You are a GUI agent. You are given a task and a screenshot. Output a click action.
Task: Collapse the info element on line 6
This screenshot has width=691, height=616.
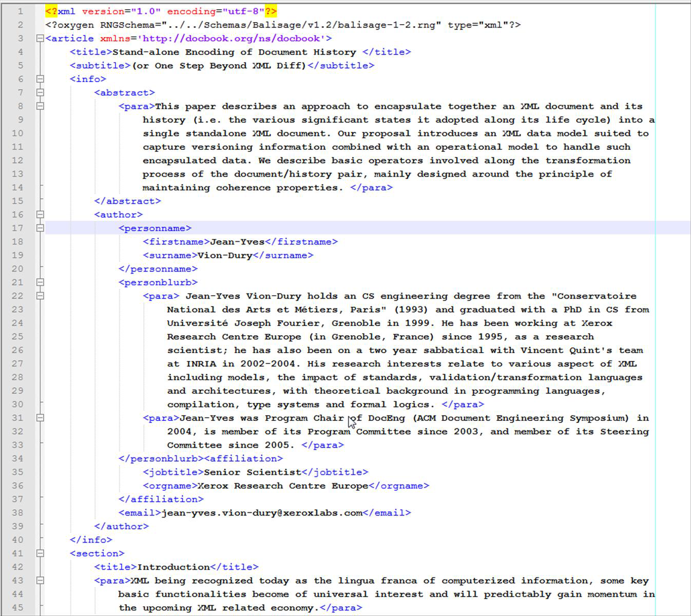tap(40, 79)
